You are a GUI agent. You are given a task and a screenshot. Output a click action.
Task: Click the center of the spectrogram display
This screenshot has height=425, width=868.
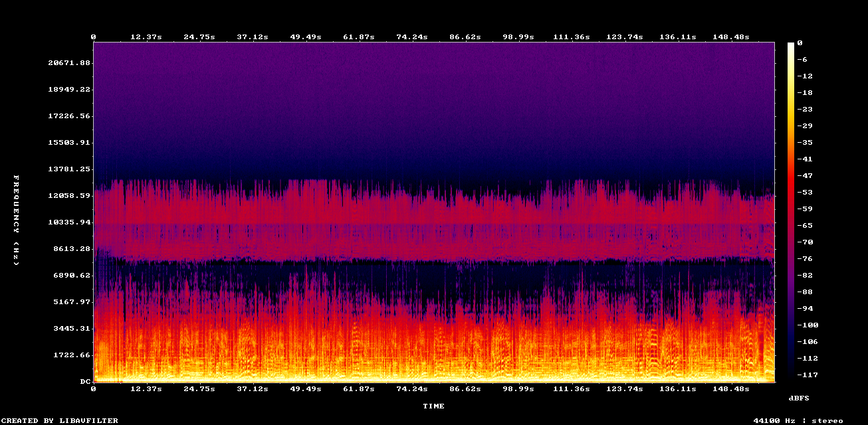point(434,212)
